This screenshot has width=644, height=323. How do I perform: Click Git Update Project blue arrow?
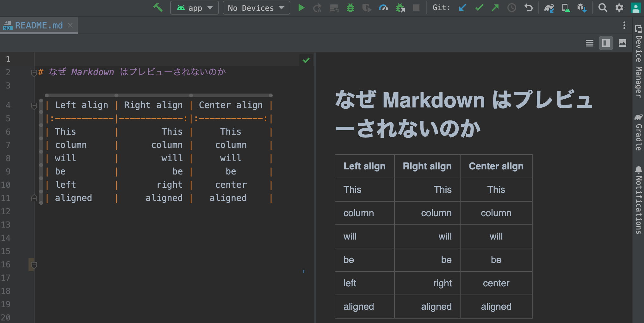tap(462, 8)
